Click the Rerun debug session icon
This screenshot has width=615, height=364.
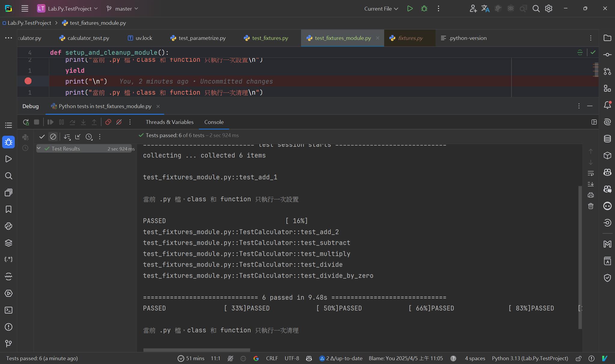(26, 122)
